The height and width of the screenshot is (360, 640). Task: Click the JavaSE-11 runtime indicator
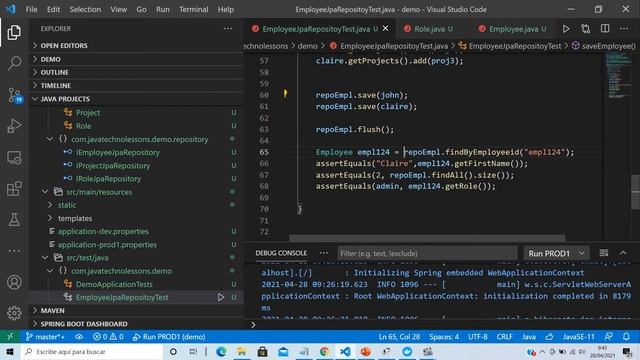point(578,337)
